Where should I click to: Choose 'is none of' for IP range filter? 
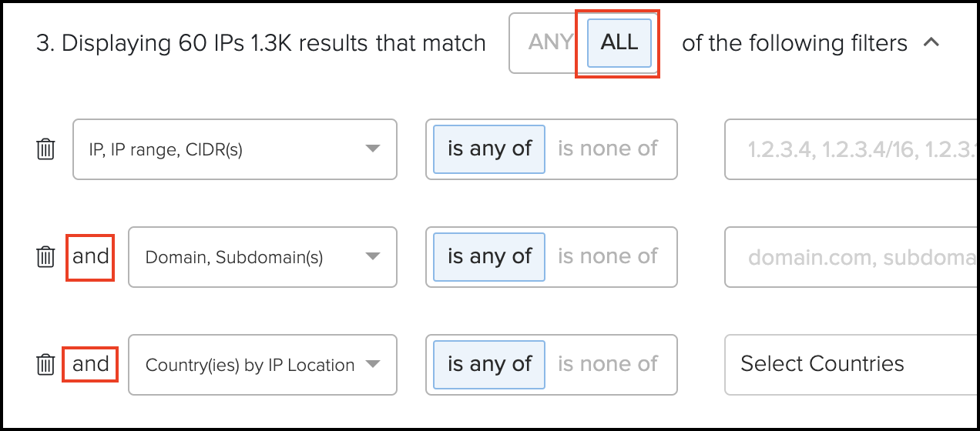(x=608, y=149)
